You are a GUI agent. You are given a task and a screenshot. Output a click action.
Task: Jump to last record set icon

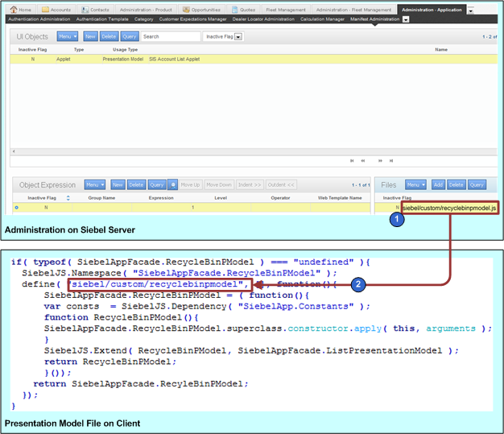point(391,160)
